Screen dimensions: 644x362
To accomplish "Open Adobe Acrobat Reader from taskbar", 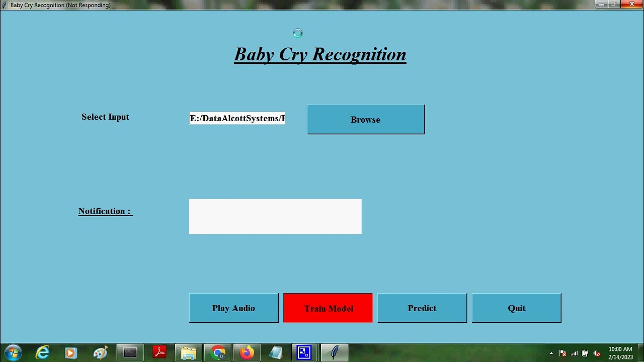I will [159, 353].
